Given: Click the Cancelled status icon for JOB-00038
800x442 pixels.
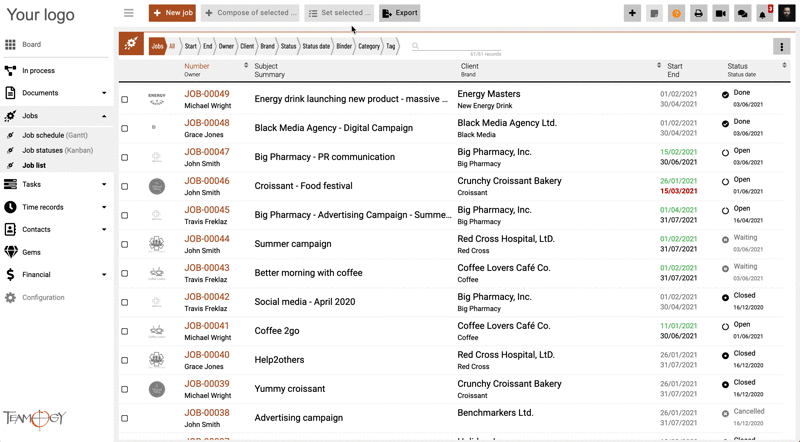Looking at the screenshot, I should click(x=725, y=413).
